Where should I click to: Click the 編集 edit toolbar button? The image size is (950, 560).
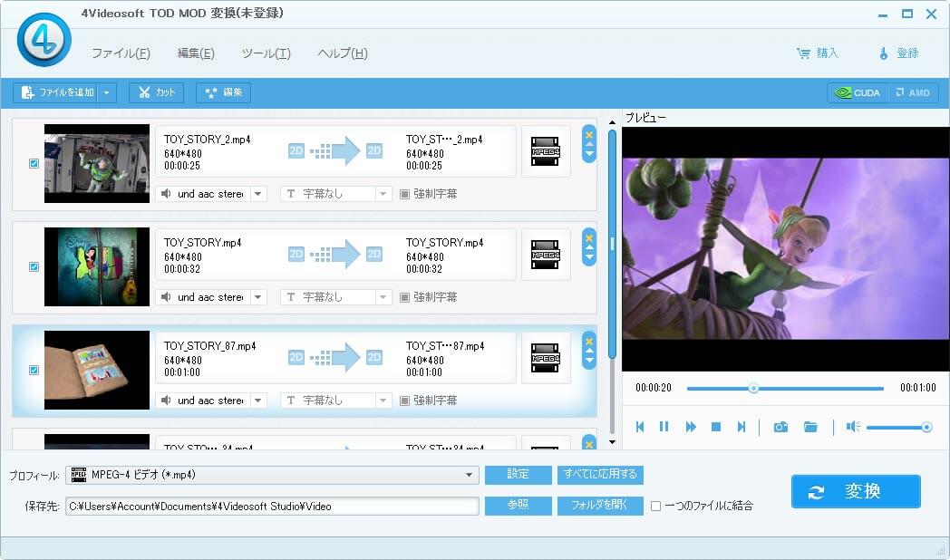pyautogui.click(x=224, y=92)
